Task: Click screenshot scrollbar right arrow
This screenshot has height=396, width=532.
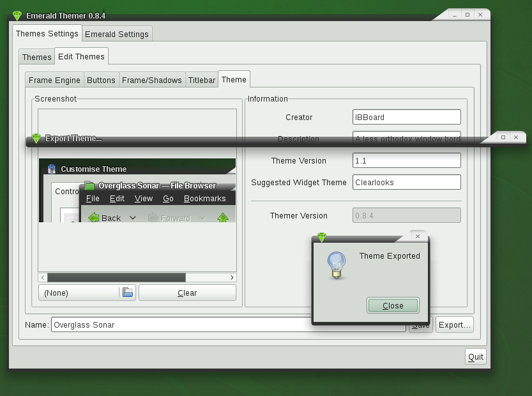Action: coord(232,277)
